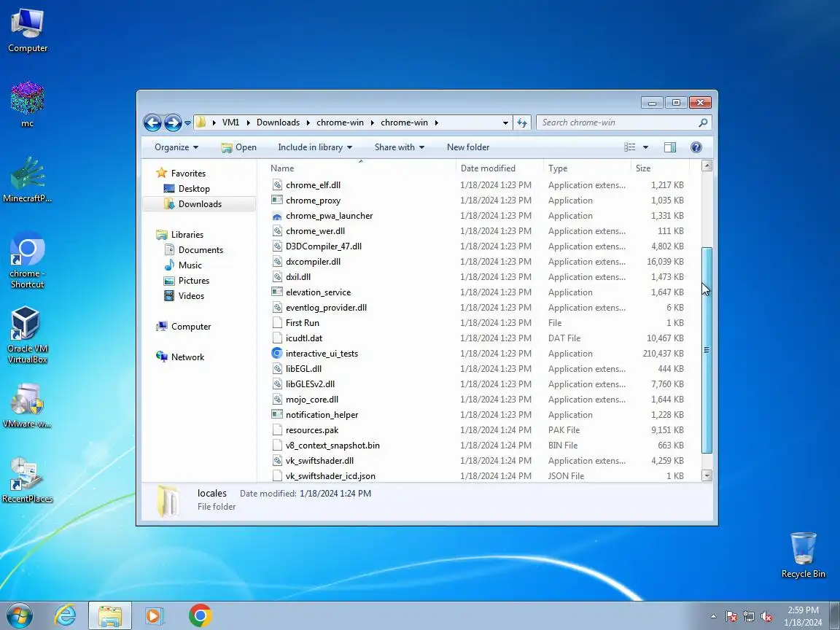Viewport: 840px width, 630px height.
Task: Open the recent pages dropdown arrow
Action: click(x=187, y=123)
